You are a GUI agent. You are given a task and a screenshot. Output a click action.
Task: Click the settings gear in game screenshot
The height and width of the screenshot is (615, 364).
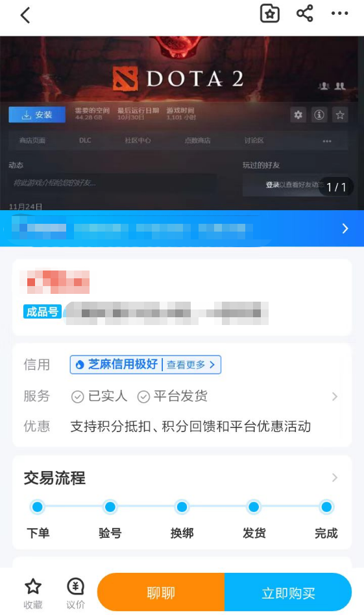tap(298, 115)
